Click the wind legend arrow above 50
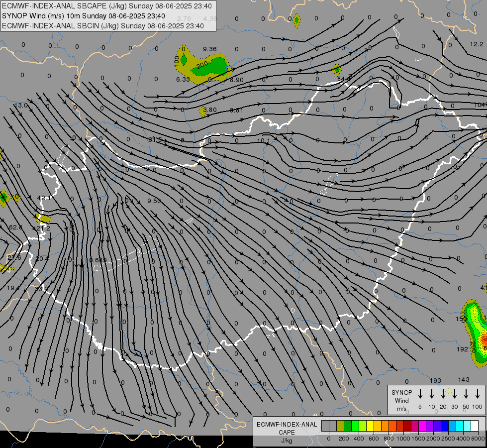487x448 pixels. pos(466,393)
